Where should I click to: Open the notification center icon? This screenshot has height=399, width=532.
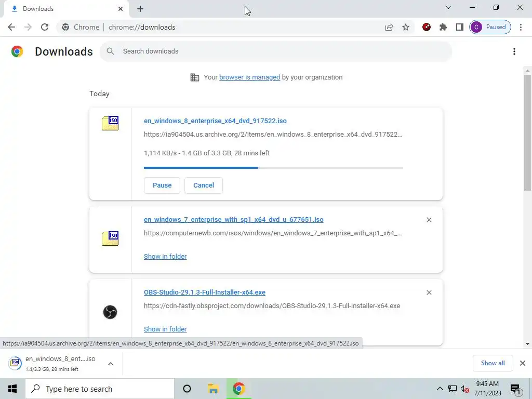pos(516,389)
